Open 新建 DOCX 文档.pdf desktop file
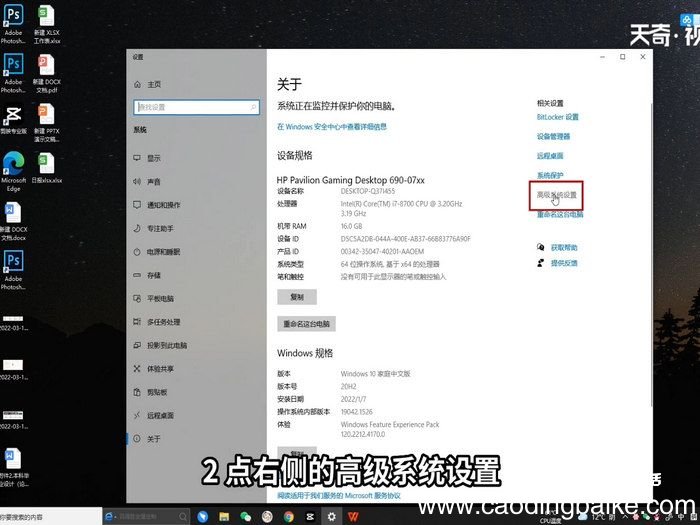Viewport: 700px width, 525px height. pos(46,73)
